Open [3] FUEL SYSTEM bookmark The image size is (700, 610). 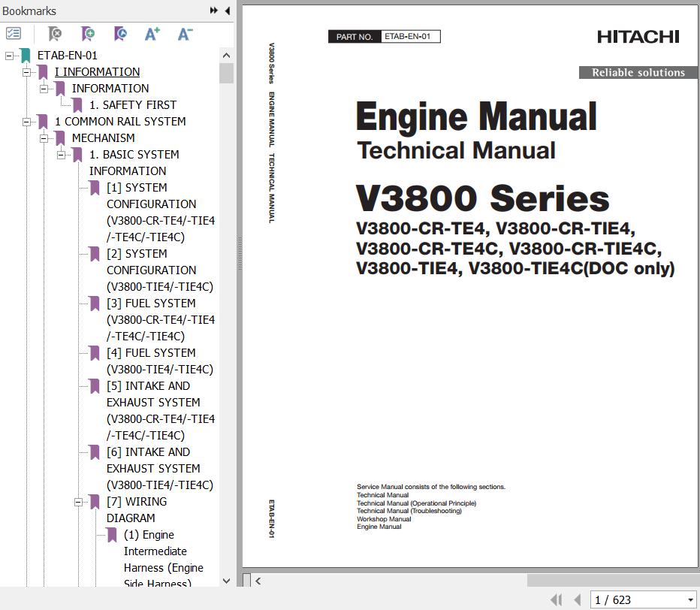tap(161, 320)
